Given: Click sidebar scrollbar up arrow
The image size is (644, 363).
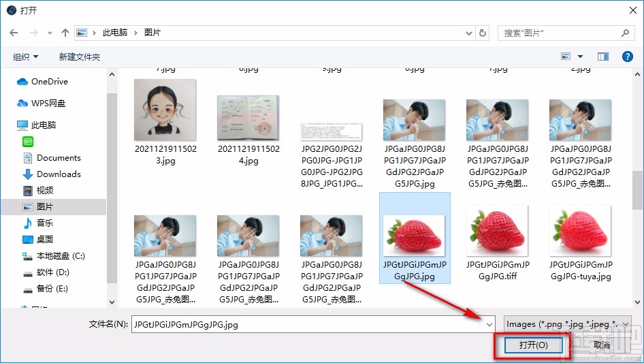Looking at the screenshot, I should click(x=112, y=74).
